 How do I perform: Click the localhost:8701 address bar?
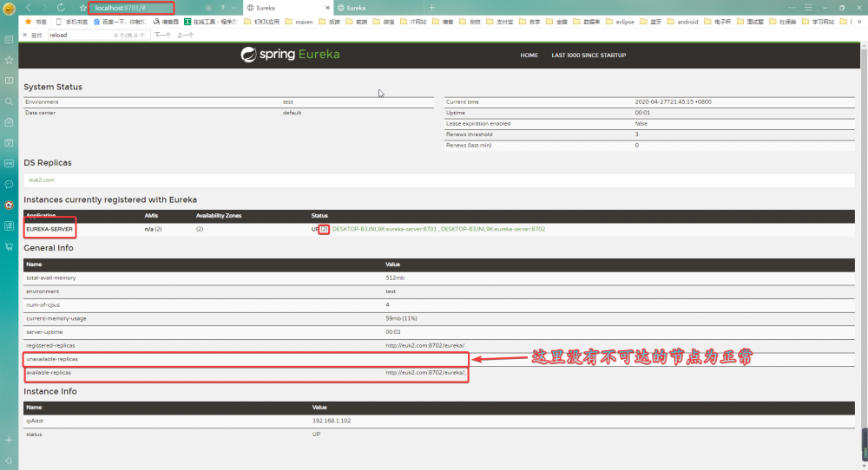[x=132, y=8]
